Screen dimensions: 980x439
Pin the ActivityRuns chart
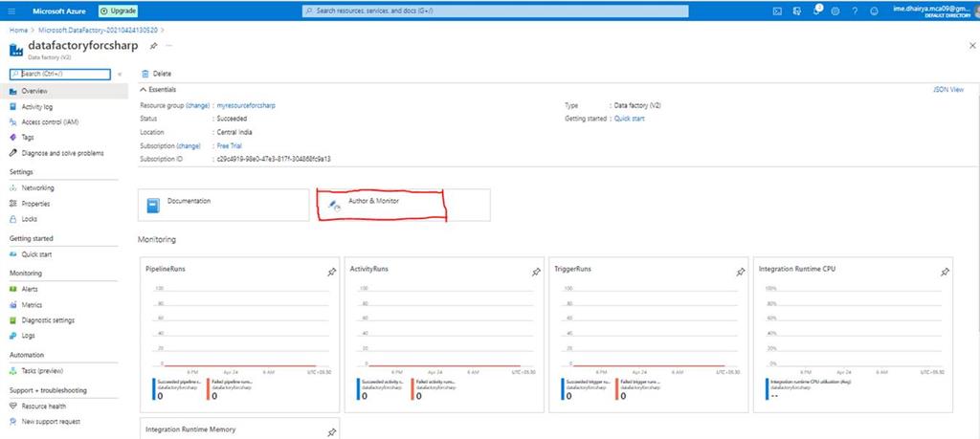536,273
